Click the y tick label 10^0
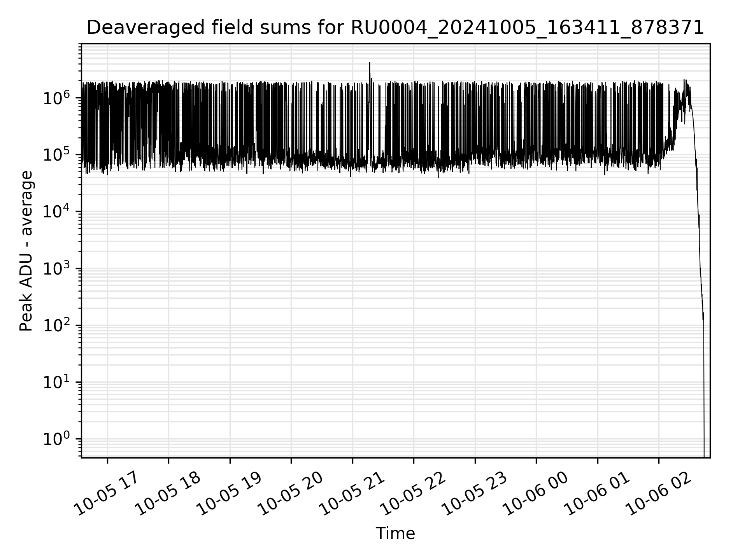The image size is (747, 560). [56, 438]
